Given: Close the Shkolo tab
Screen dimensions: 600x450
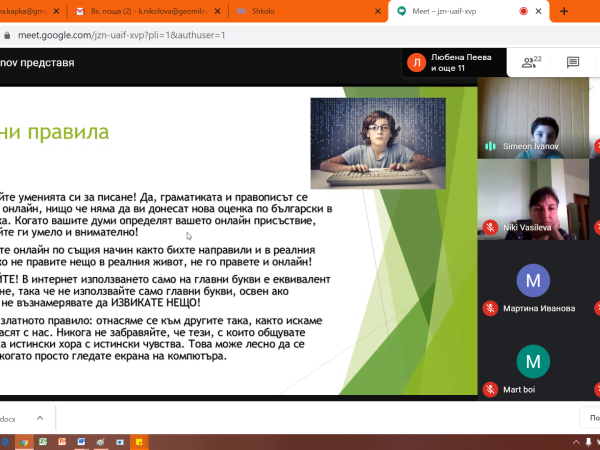Looking at the screenshot, I should [378, 11].
